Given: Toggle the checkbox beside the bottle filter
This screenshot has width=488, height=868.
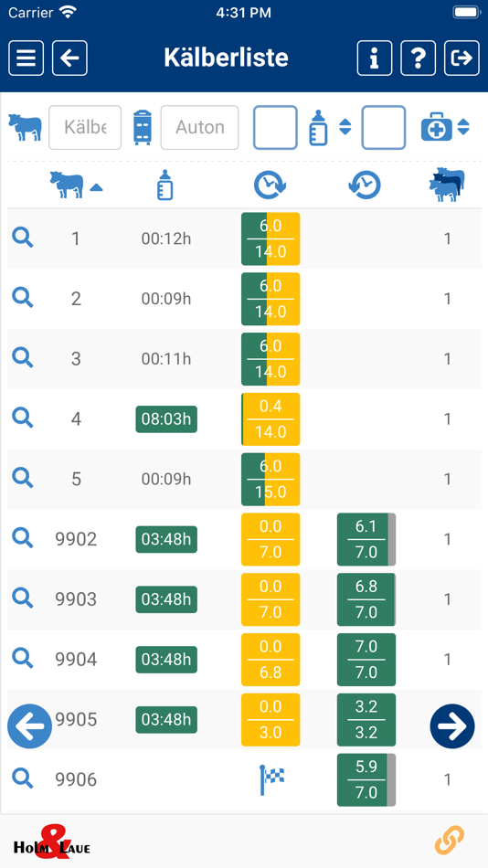Looking at the screenshot, I should point(275,127).
